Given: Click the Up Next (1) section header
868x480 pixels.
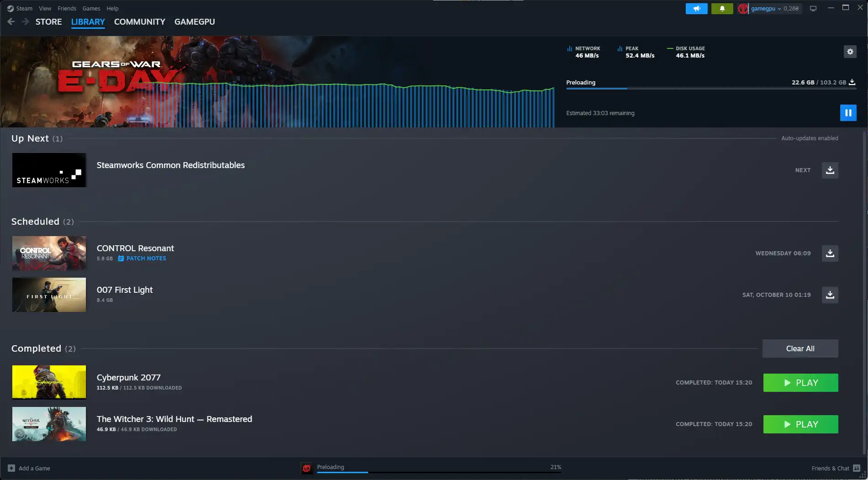Looking at the screenshot, I should pos(37,138).
